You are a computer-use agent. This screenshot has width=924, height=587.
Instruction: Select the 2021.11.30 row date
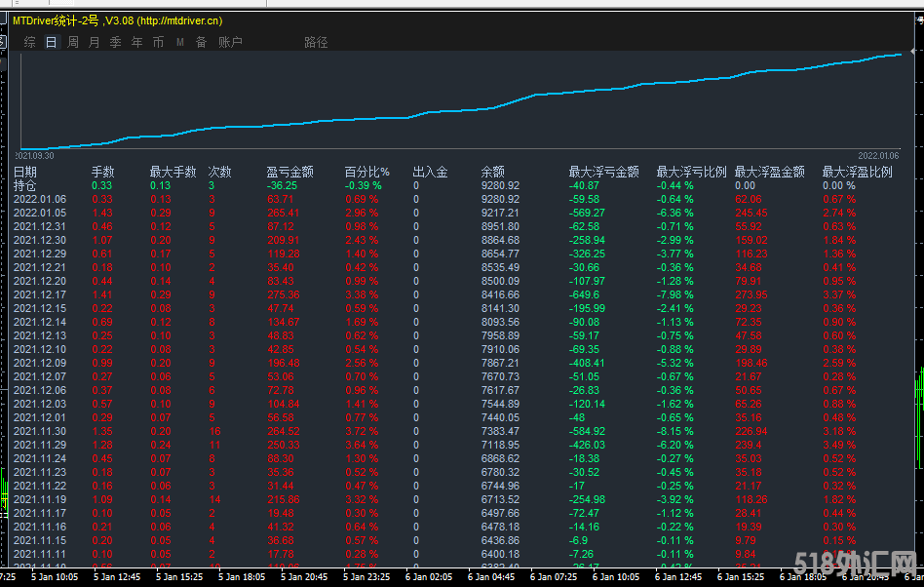[40, 431]
